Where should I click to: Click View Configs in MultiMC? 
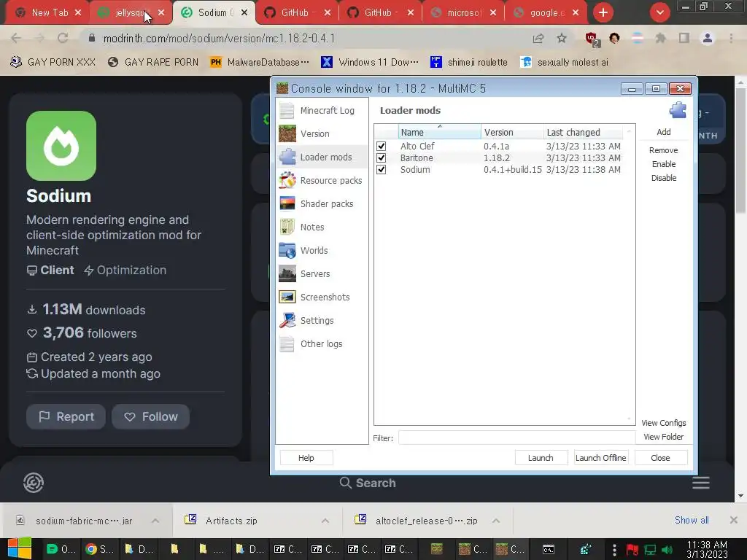coord(663,423)
